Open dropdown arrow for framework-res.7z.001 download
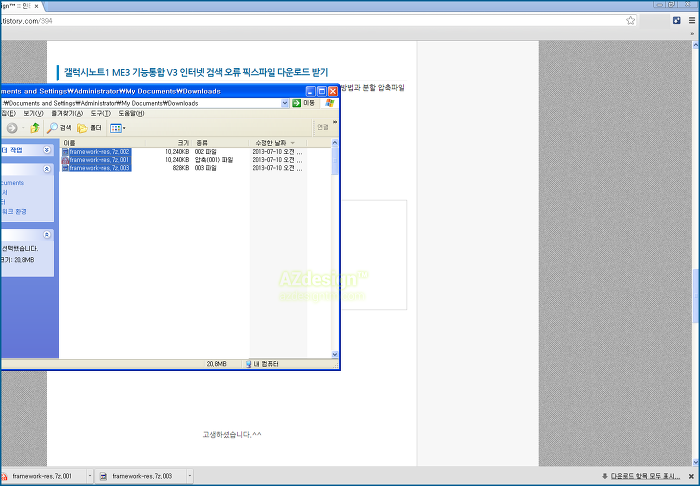This screenshot has width=700, height=486. 90,476
